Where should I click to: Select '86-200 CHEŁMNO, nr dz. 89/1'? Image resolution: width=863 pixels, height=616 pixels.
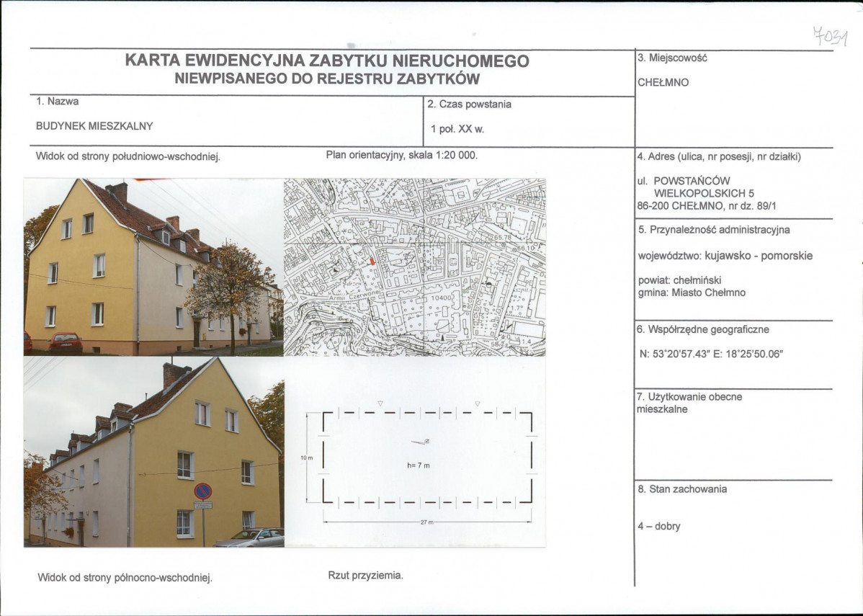coord(707,207)
